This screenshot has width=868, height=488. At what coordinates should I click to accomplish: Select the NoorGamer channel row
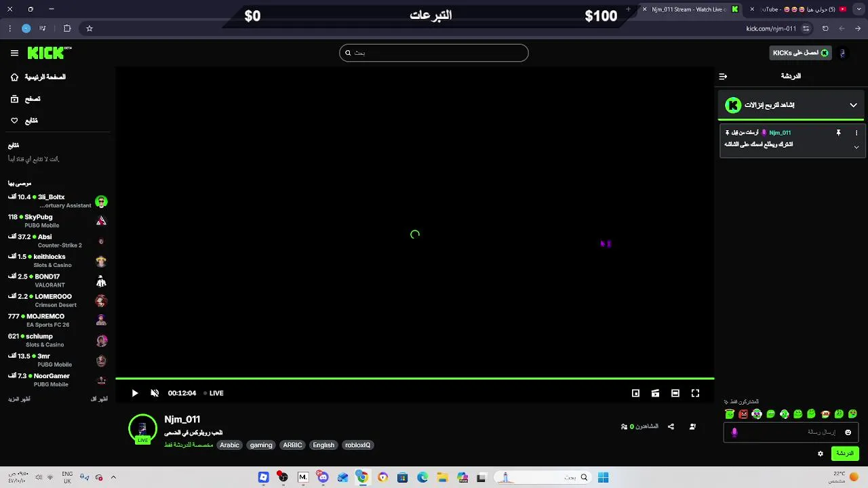point(58,380)
